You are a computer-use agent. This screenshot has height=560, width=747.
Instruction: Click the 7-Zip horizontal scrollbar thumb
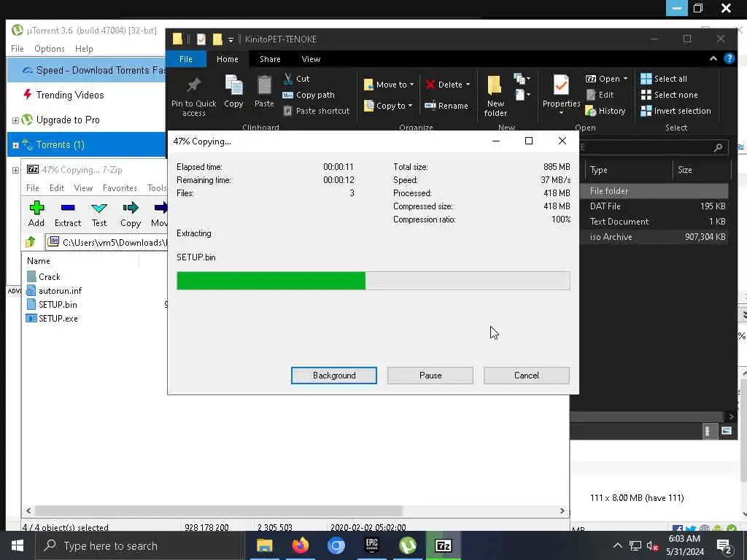(x=219, y=510)
